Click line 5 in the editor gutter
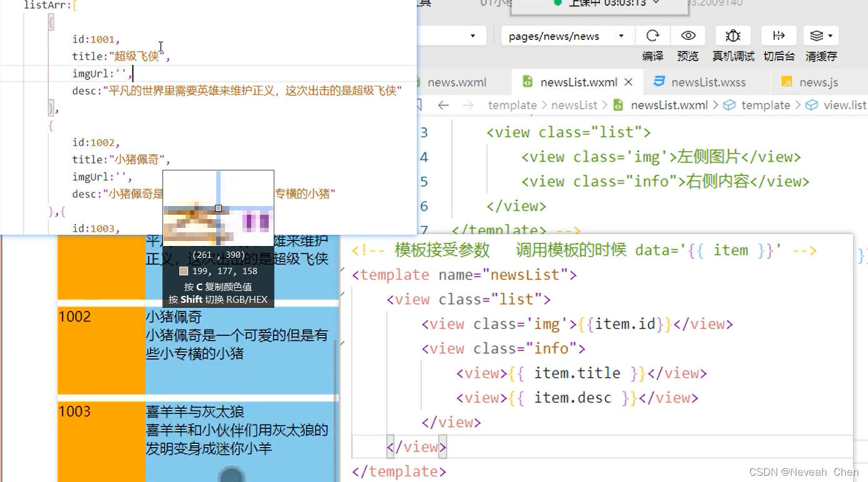868x482 pixels. tap(424, 182)
